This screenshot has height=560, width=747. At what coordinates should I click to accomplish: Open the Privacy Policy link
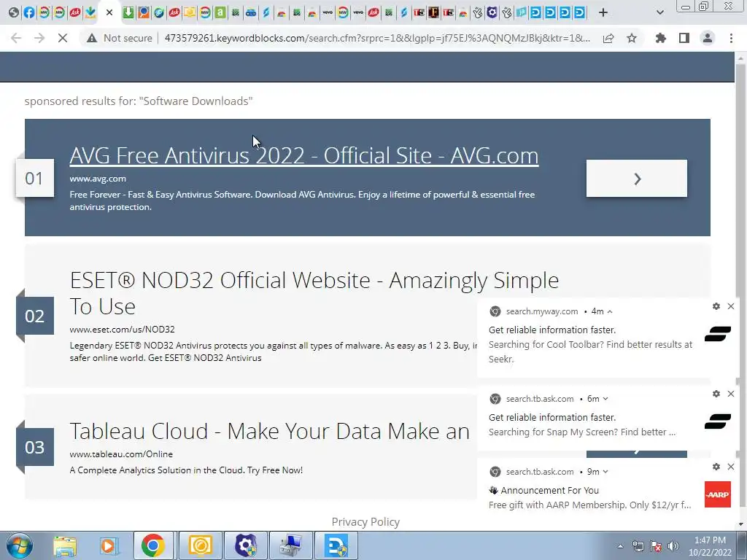pyautogui.click(x=365, y=522)
